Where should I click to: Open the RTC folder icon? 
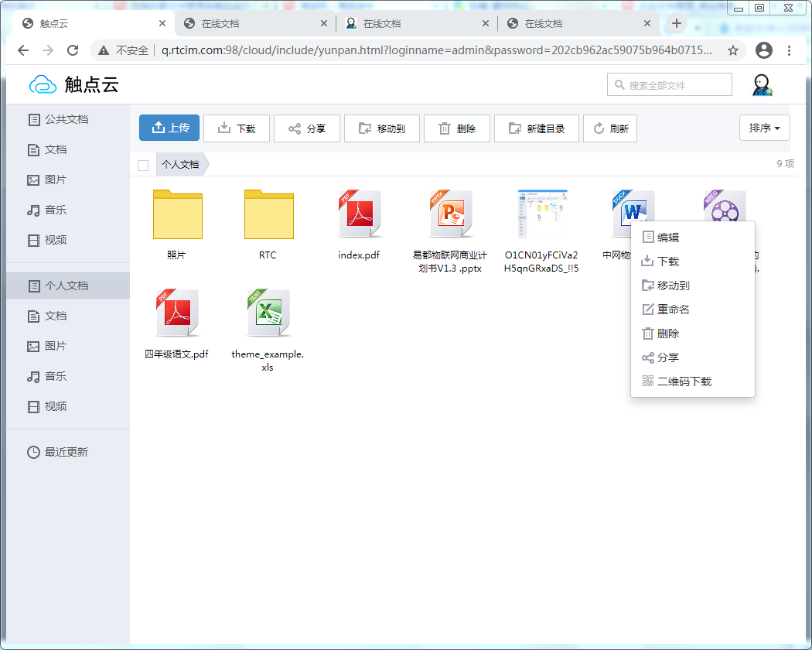point(268,214)
